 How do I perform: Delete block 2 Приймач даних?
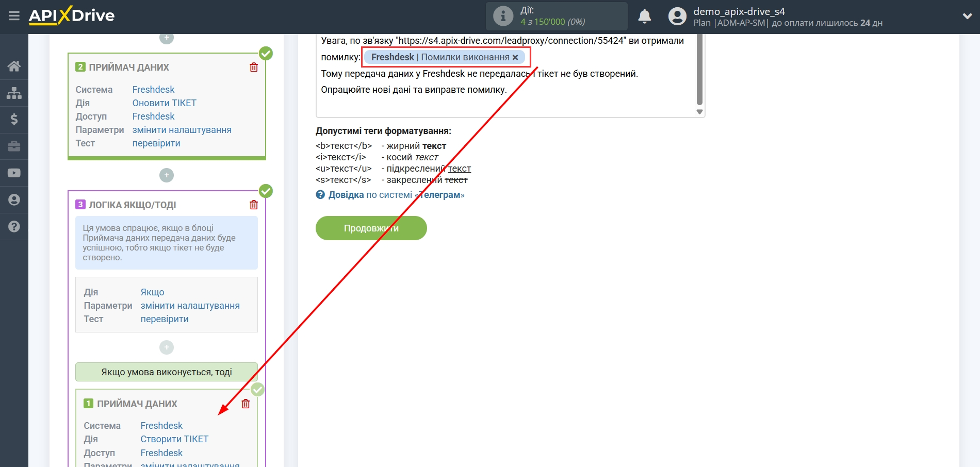coord(254,67)
